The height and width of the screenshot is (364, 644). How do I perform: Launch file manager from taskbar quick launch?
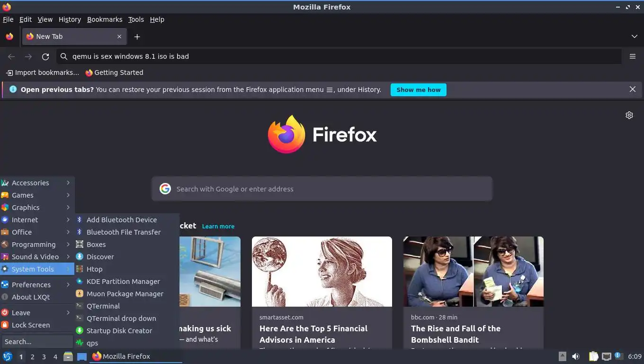pos(68,356)
